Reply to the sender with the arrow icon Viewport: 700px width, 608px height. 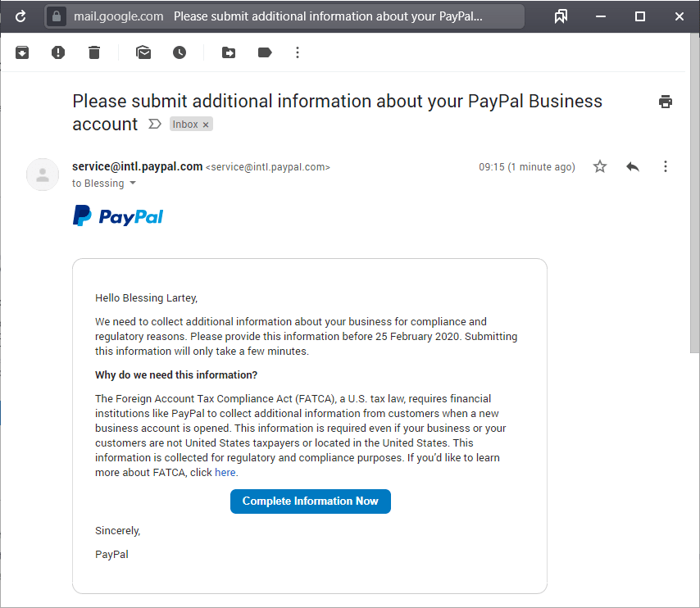633,166
